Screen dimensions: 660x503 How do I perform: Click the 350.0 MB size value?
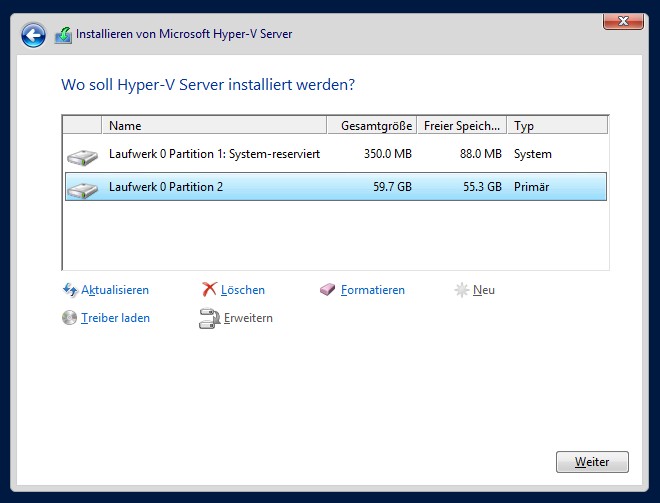pyautogui.click(x=388, y=154)
